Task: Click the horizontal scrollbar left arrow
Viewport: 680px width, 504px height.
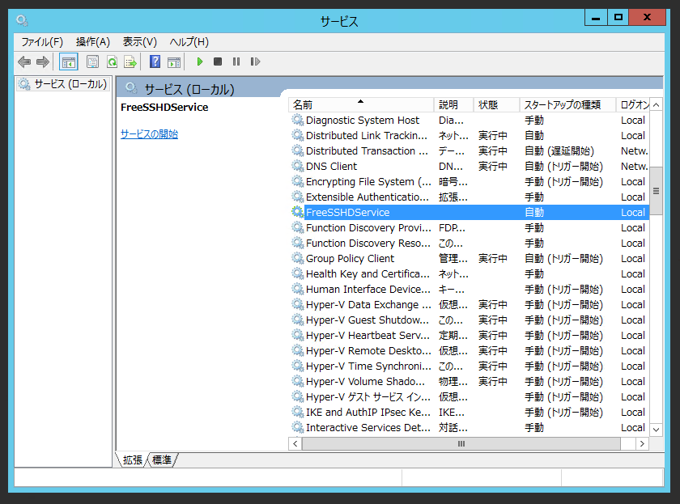Action: [295, 444]
